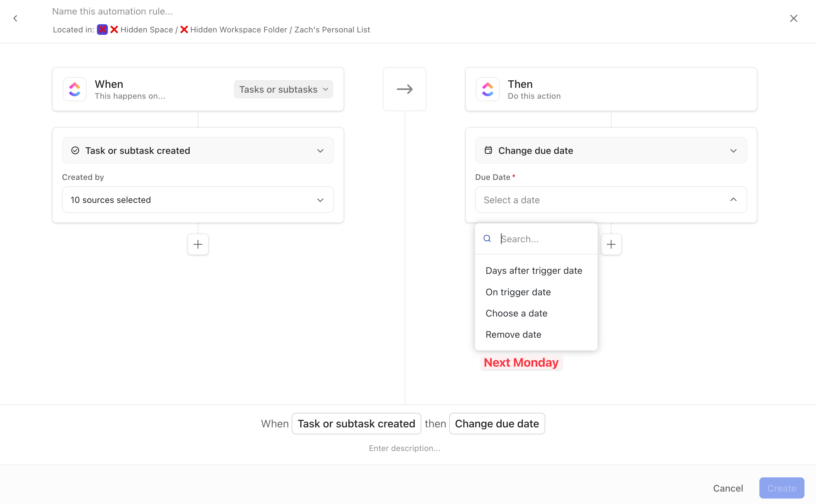This screenshot has height=504, width=816.
Task: Select Remove date option
Action: click(x=536, y=334)
